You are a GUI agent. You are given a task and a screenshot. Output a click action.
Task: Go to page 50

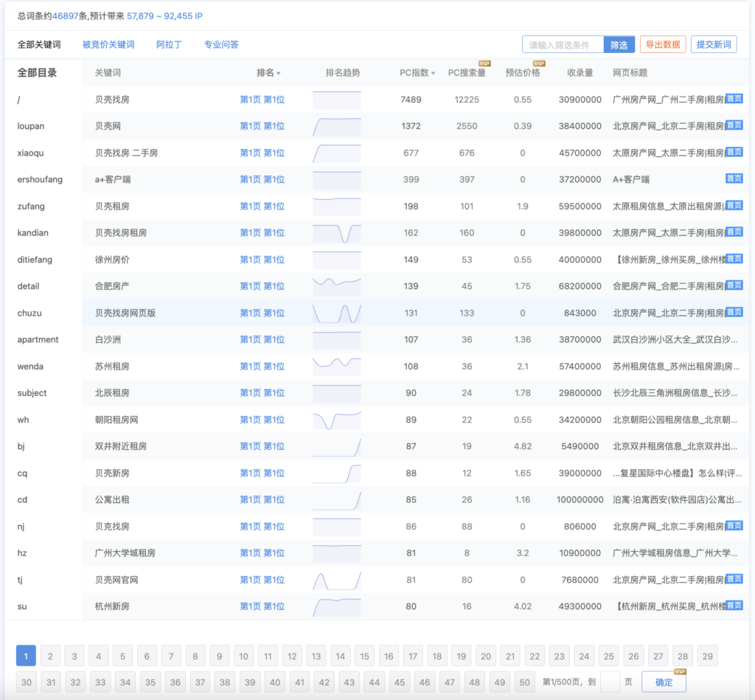pos(524,682)
